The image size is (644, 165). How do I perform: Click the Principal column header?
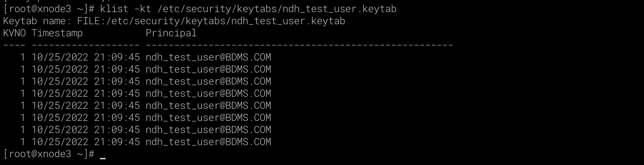(x=171, y=33)
